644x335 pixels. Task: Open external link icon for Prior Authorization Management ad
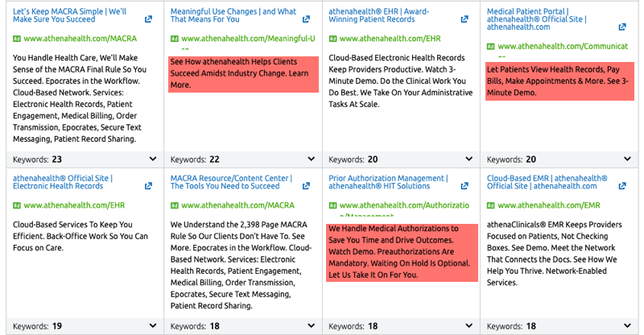[464, 186]
